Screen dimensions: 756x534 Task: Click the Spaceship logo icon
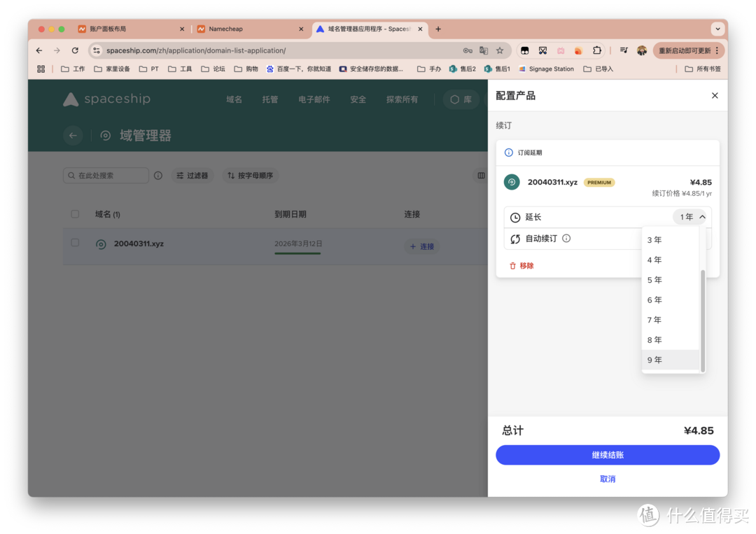point(71,99)
